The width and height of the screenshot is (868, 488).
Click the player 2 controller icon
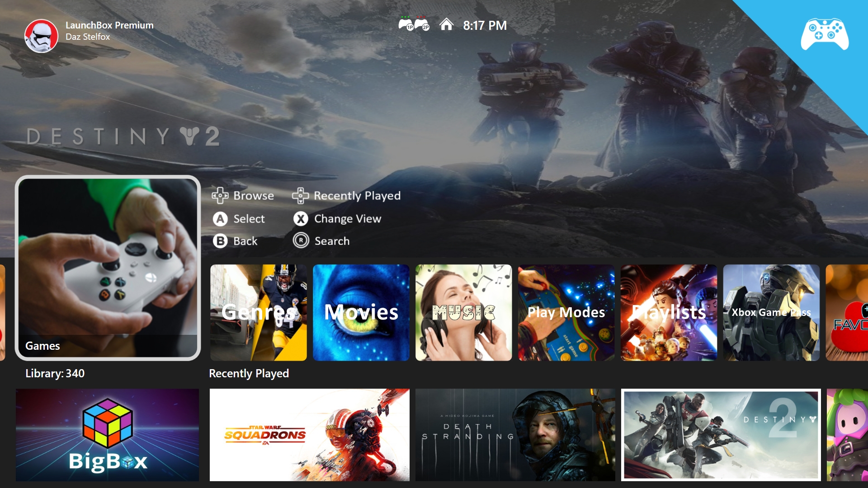click(422, 24)
